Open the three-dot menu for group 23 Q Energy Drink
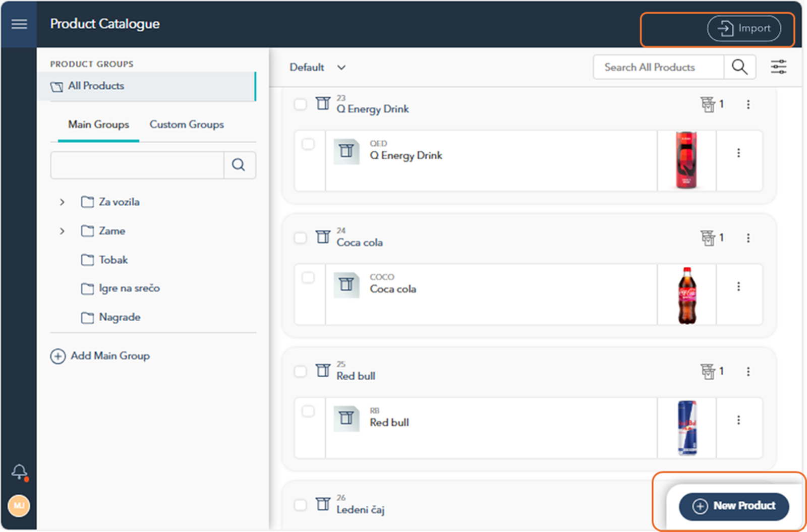The image size is (807, 532). (x=748, y=104)
